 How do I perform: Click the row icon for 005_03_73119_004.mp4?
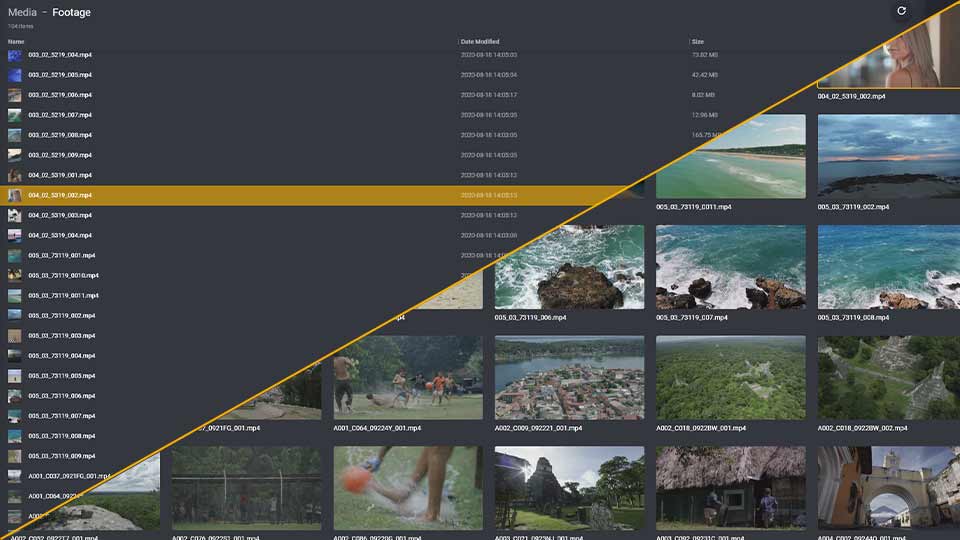tap(15, 355)
